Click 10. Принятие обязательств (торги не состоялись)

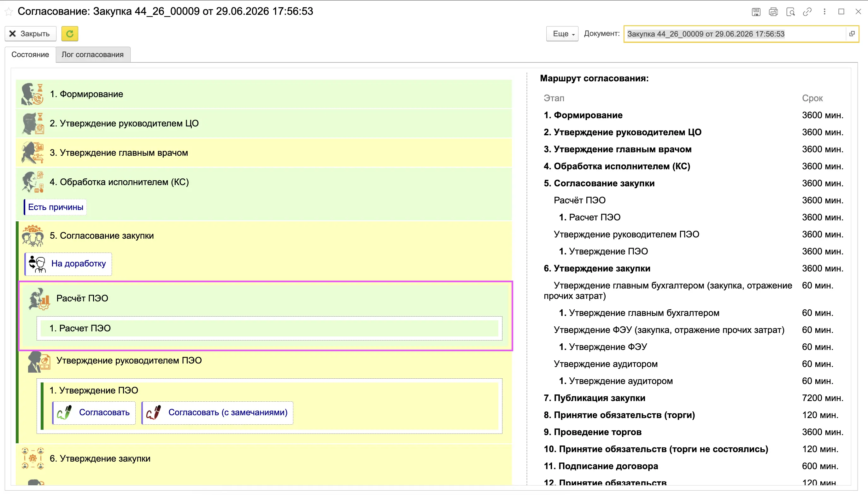tap(656, 449)
